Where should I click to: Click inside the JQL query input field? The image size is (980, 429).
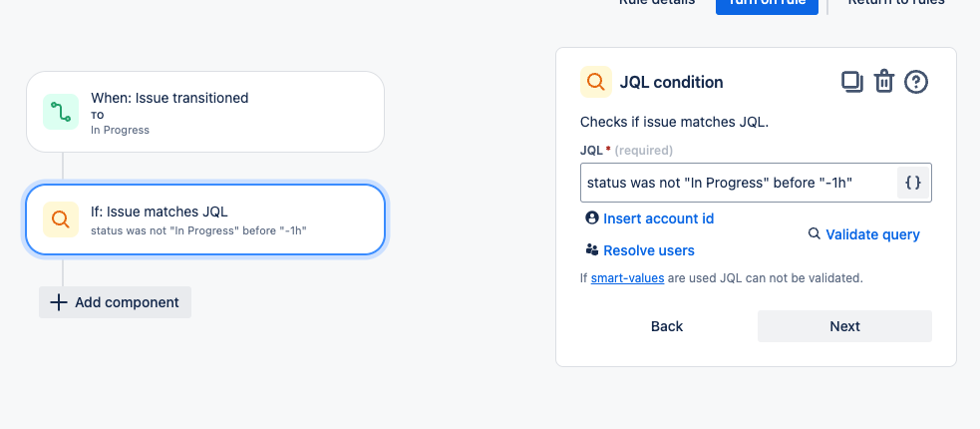[x=739, y=183]
